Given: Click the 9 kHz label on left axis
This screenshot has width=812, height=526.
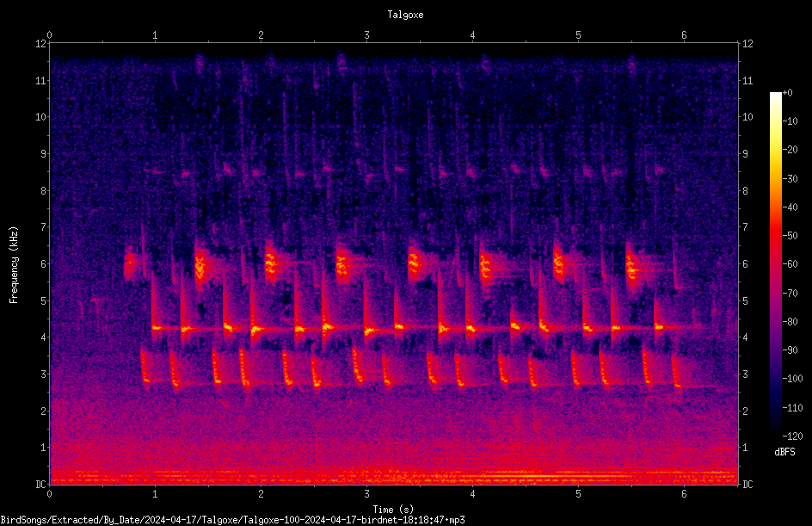Looking at the screenshot, I should tap(44, 154).
